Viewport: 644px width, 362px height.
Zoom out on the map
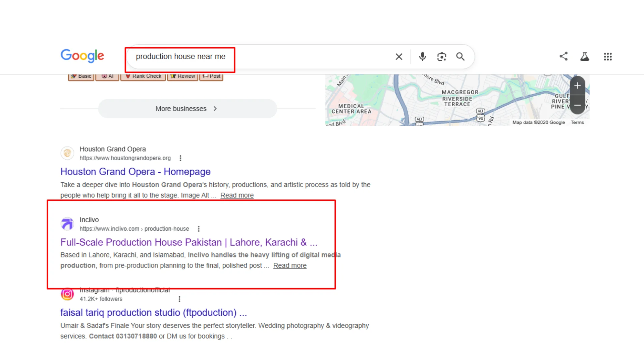point(577,105)
